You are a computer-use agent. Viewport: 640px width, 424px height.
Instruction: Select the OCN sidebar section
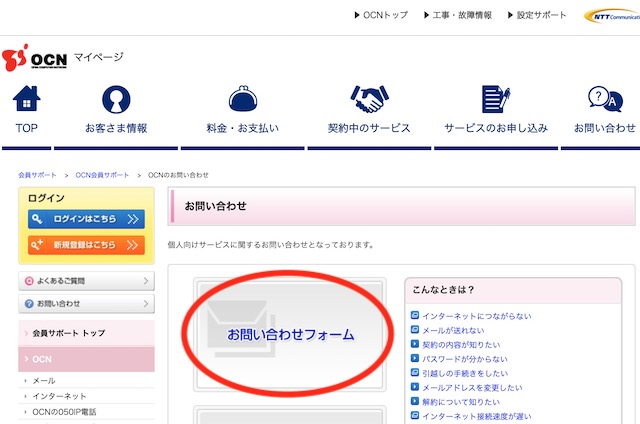86,359
